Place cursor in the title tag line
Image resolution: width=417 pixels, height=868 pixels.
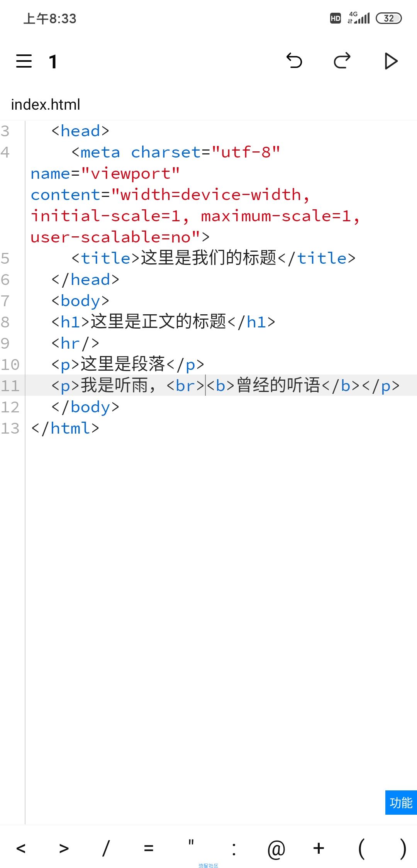[x=213, y=258]
